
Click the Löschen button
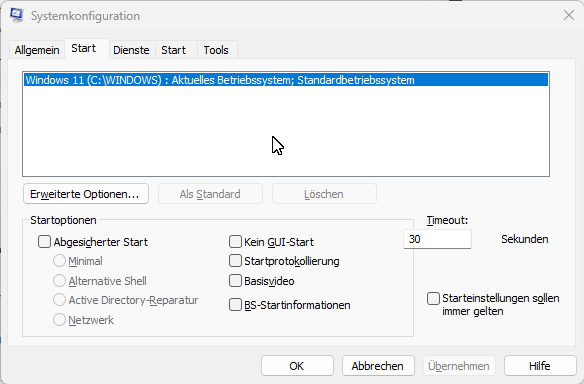click(x=324, y=194)
